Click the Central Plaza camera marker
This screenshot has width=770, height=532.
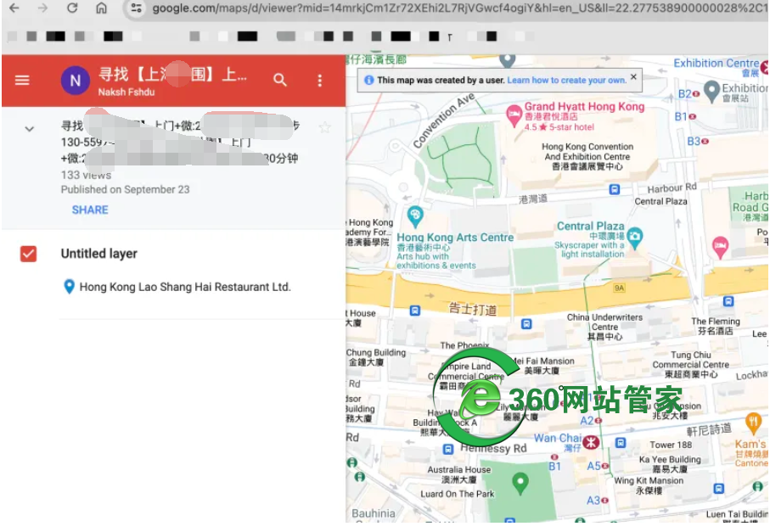click(635, 238)
